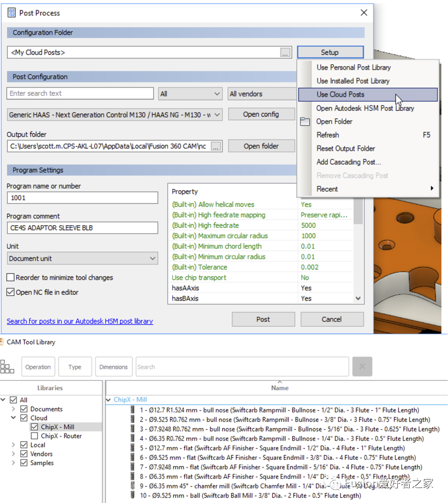Click tool icon for 1 - Ø12.7 R1.524 bull nose
Screen dimensions: 448x503
click(133, 410)
